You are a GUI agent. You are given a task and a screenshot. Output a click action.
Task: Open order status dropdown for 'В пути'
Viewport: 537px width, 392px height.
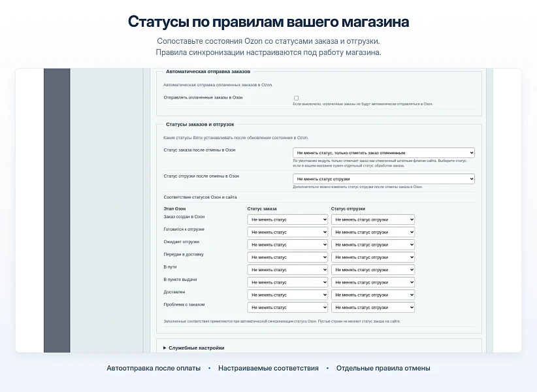coord(287,270)
